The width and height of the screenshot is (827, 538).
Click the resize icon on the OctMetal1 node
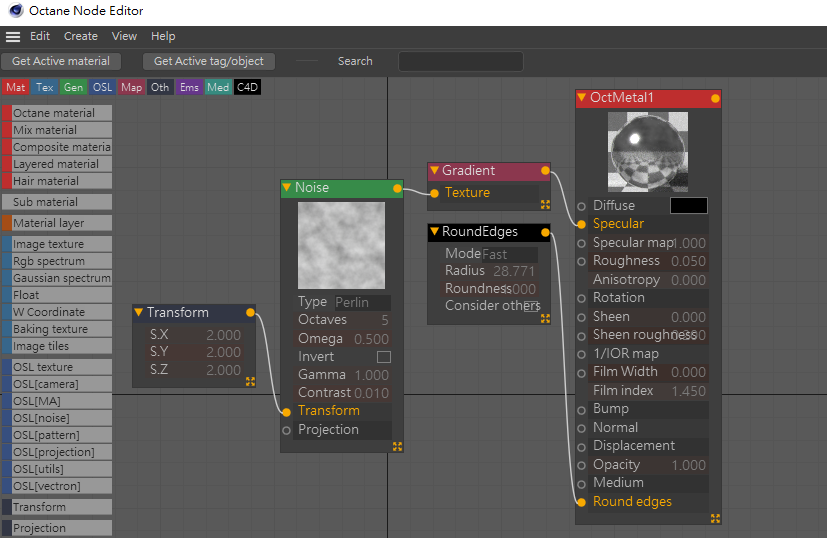[x=715, y=518]
